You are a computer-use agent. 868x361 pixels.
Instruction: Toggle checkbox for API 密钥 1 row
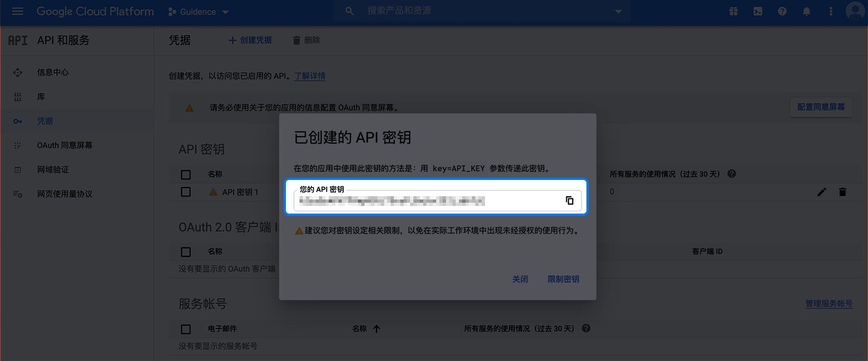pos(186,192)
